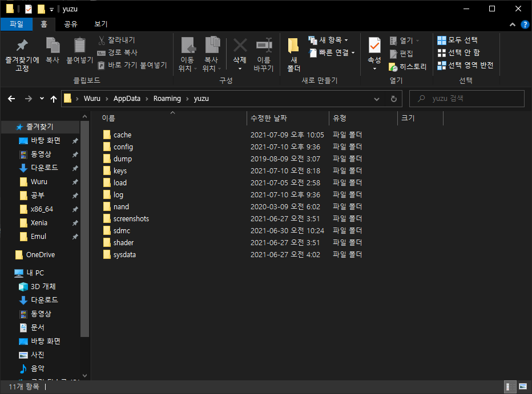
Task: Click the Roaming breadcrumb segment
Action: click(167, 99)
